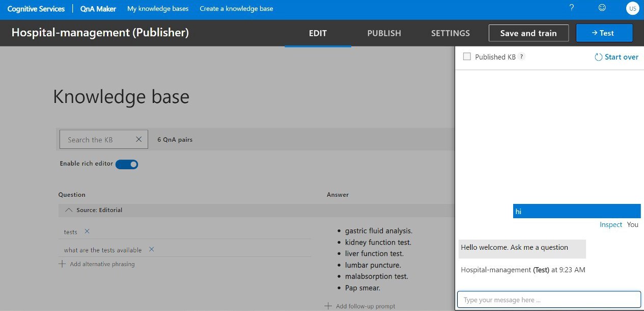
Task: Click the 'malabsorption test.' answer line
Action: [x=377, y=276]
